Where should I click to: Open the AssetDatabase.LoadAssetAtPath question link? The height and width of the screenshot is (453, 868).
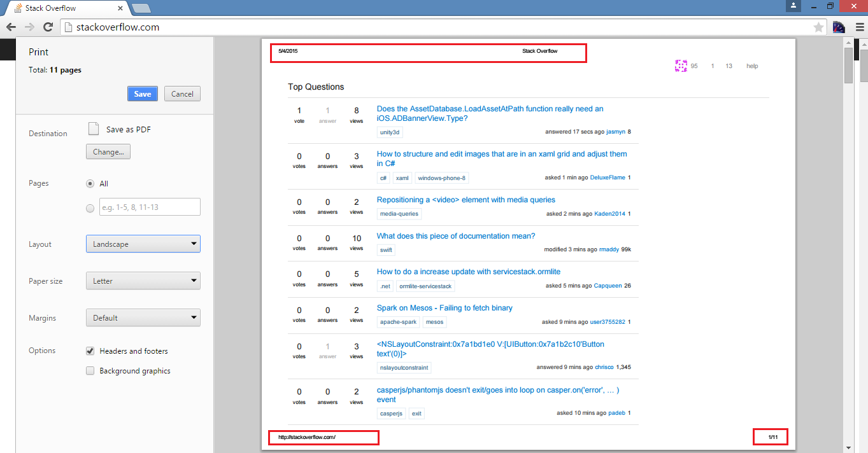pyautogui.click(x=490, y=113)
